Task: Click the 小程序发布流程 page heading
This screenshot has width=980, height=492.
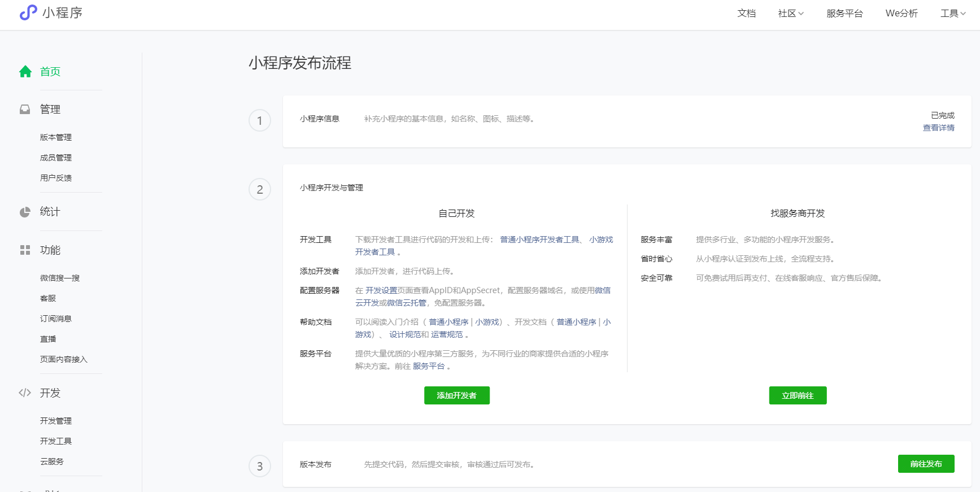Action: point(300,63)
